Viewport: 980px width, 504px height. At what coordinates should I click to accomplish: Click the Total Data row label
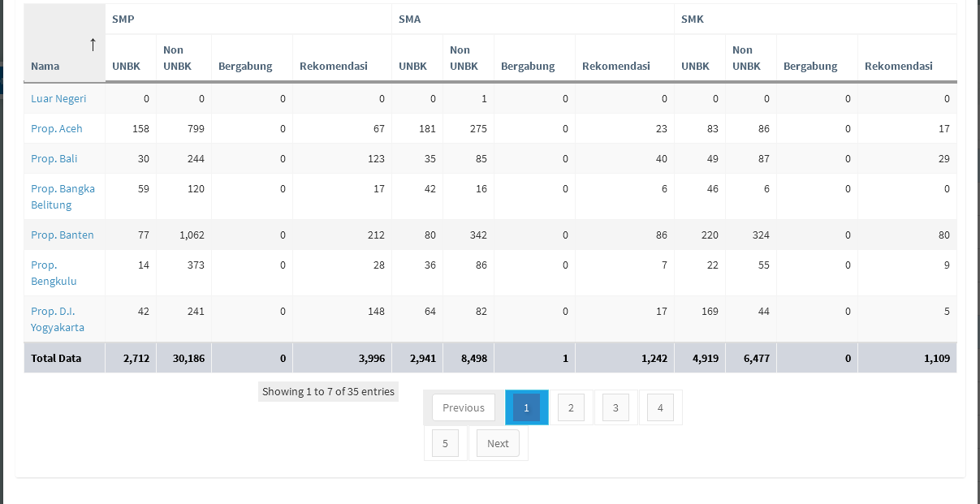pyautogui.click(x=56, y=358)
